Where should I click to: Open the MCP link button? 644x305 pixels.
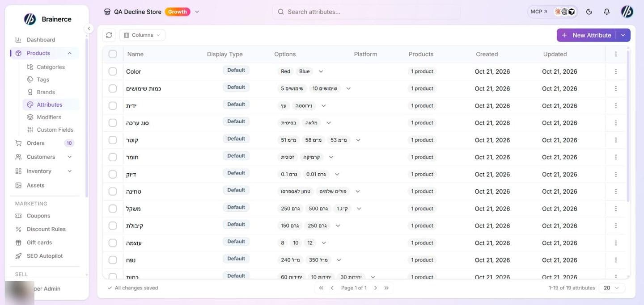click(x=539, y=12)
